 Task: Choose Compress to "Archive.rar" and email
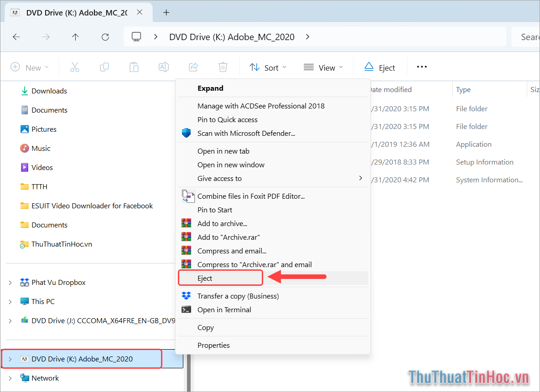point(273,265)
